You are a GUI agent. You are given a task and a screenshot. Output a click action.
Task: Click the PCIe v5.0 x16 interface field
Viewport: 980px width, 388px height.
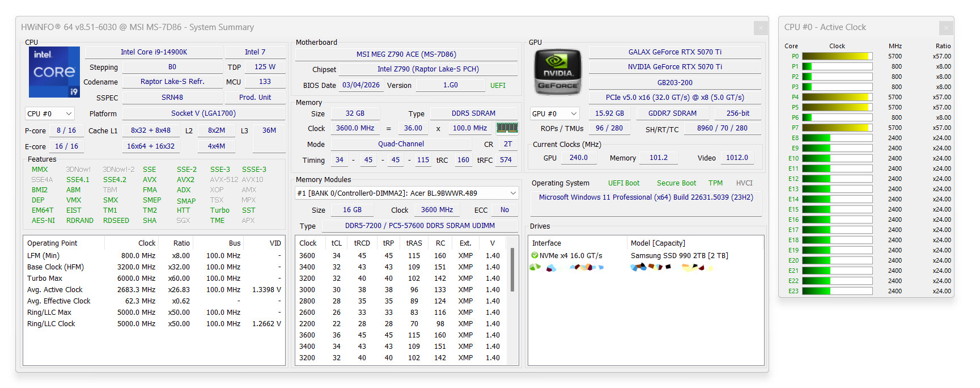[x=675, y=98]
